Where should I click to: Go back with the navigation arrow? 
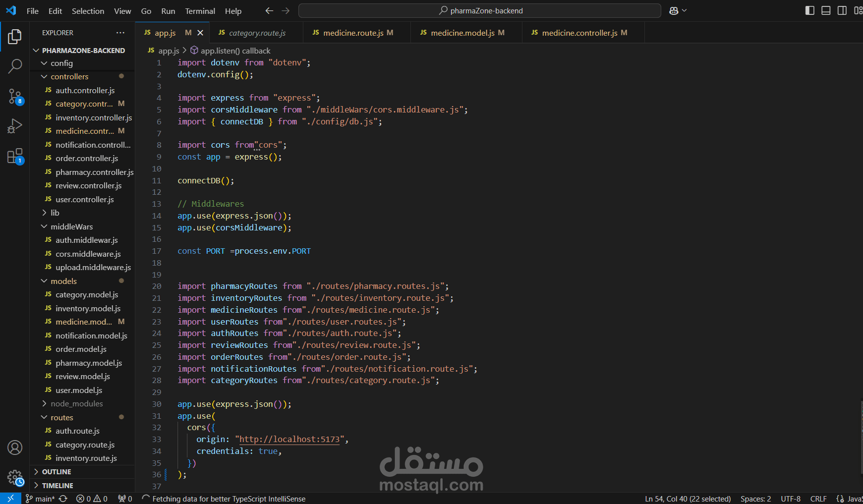coord(269,10)
